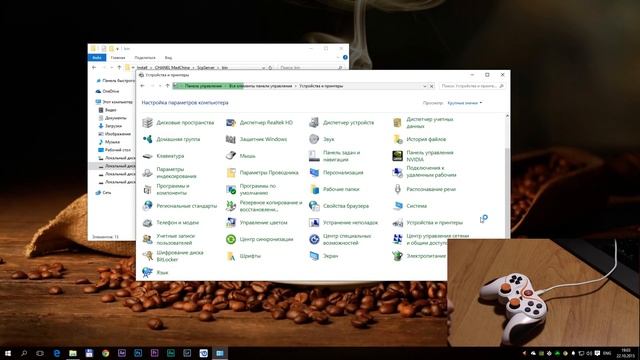Select Музыка in Explorer sidebar

109,142
